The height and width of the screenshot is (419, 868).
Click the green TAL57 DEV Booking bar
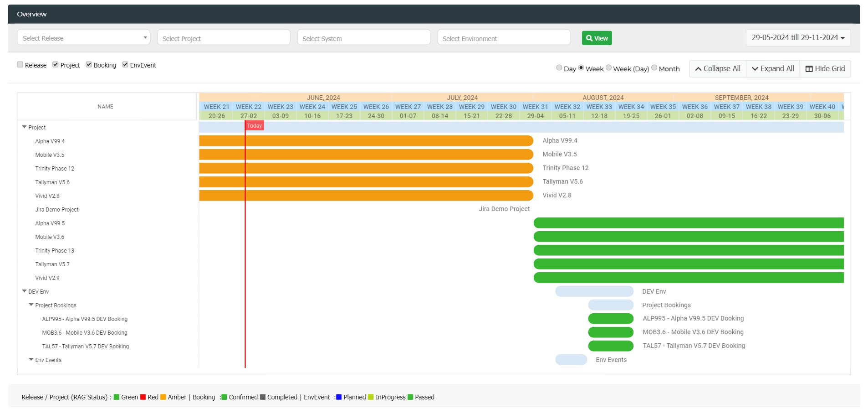click(611, 346)
